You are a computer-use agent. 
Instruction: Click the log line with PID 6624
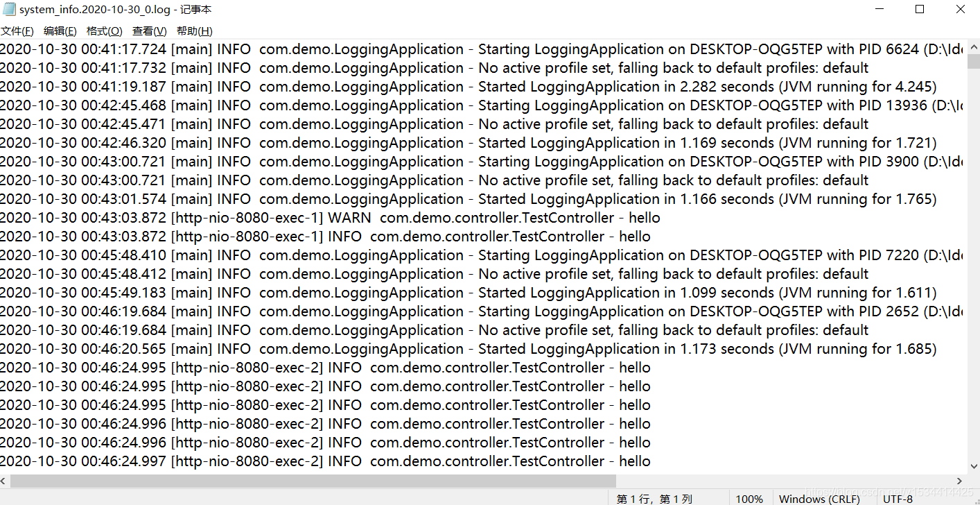482,49
